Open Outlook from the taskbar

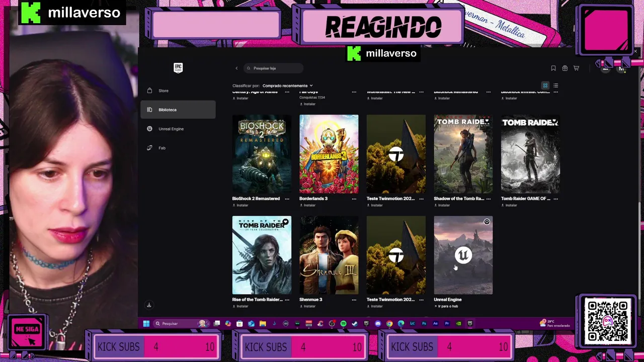[251, 323]
